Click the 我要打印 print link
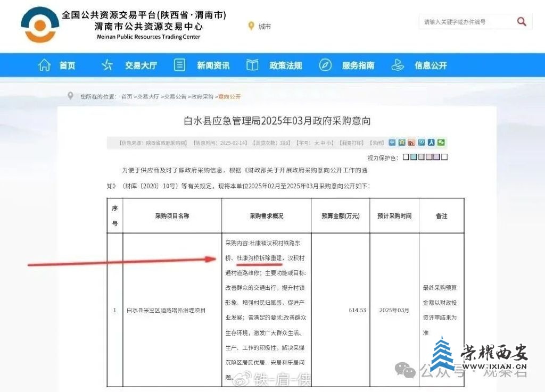 (352, 143)
